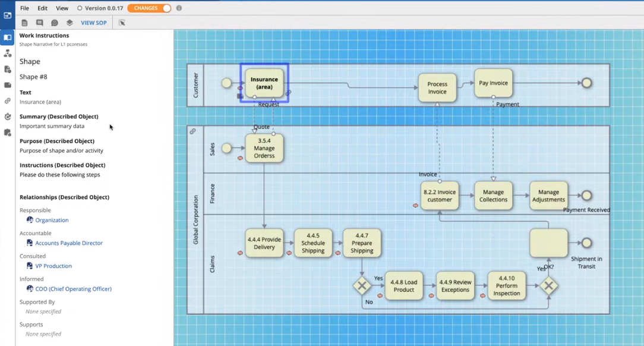The width and height of the screenshot is (644, 346).
Task: Open the File menu
Action: pyautogui.click(x=24, y=8)
